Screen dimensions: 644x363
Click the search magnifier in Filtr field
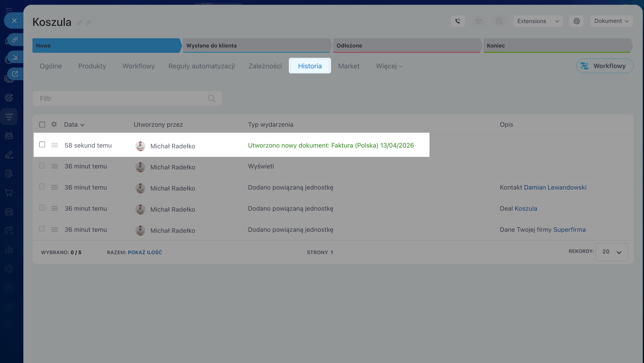pos(211,98)
